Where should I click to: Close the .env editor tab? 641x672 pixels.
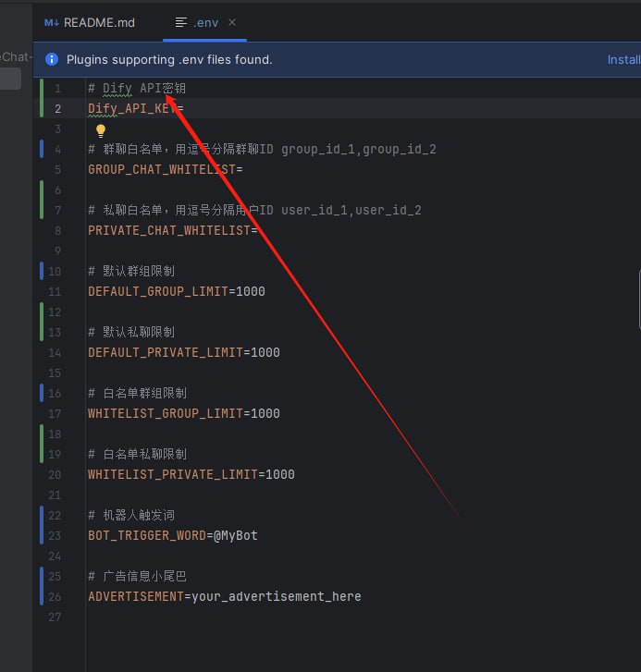coord(232,22)
